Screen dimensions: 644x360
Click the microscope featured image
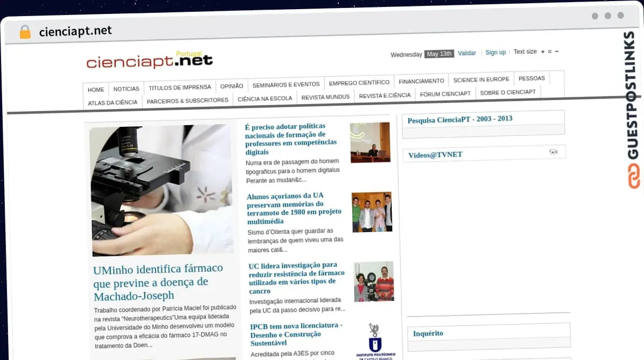[162, 190]
